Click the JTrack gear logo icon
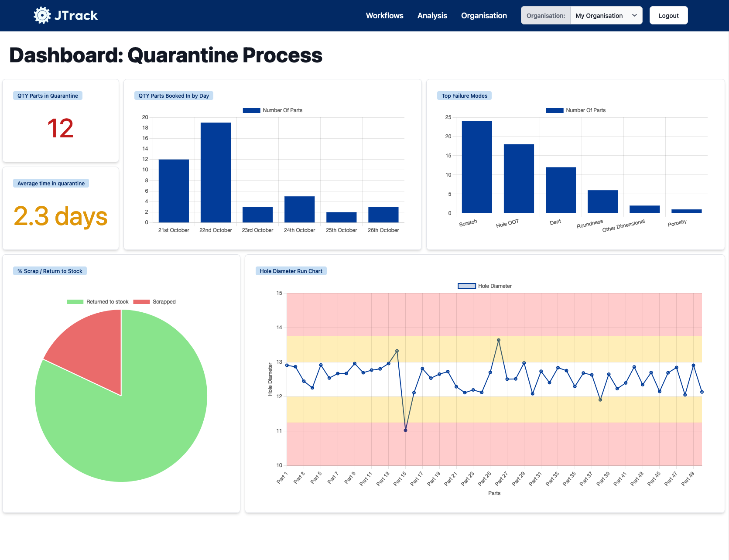Viewport: 729px width, 560px height. tap(42, 15)
